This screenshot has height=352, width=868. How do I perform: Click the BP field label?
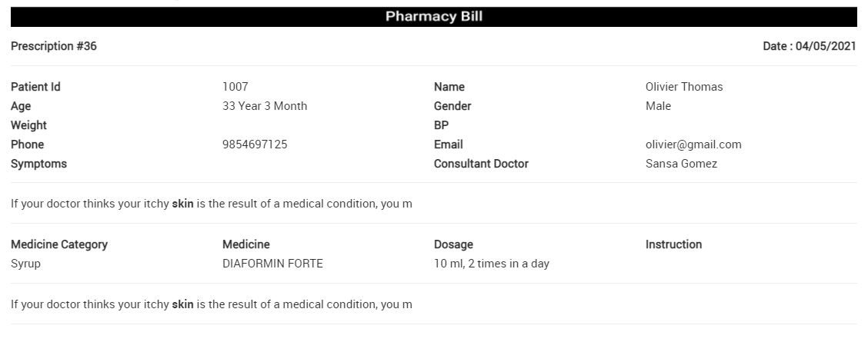[x=441, y=125]
